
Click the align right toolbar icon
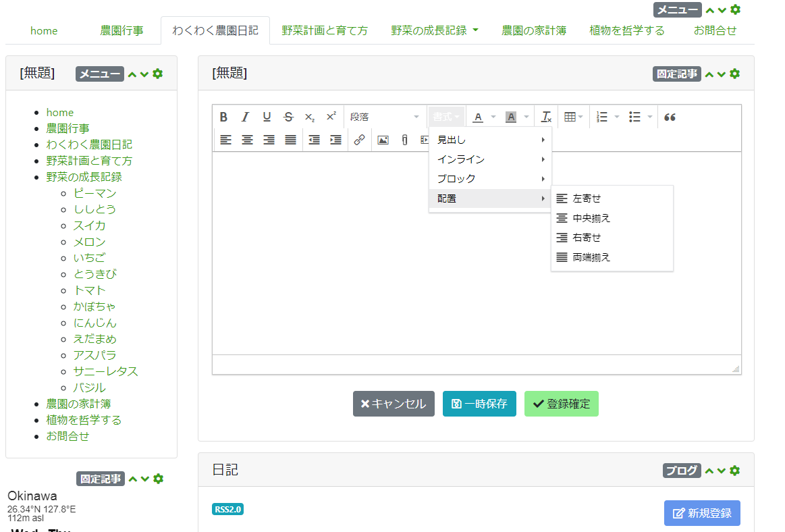click(269, 140)
